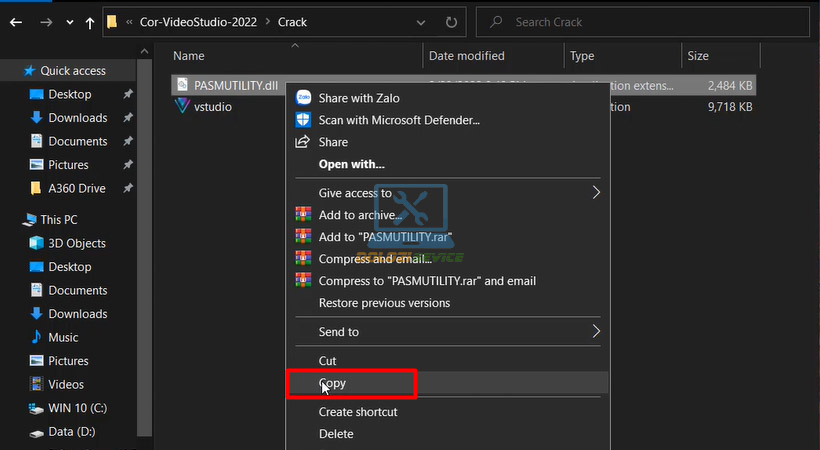Screen dimensions: 820x450
Task: Select the vstudio application icon
Action: pyautogui.click(x=182, y=106)
